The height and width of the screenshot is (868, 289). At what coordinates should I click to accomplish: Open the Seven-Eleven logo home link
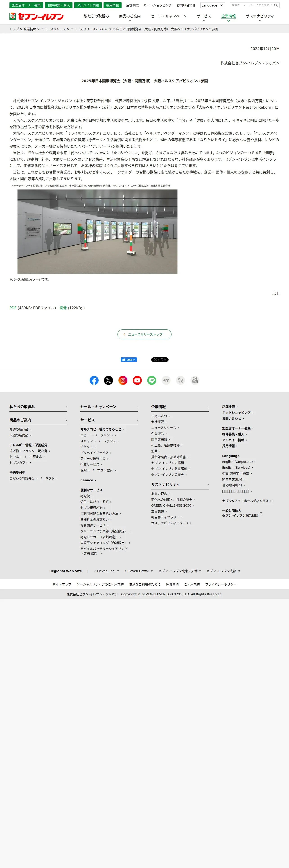[37, 16]
